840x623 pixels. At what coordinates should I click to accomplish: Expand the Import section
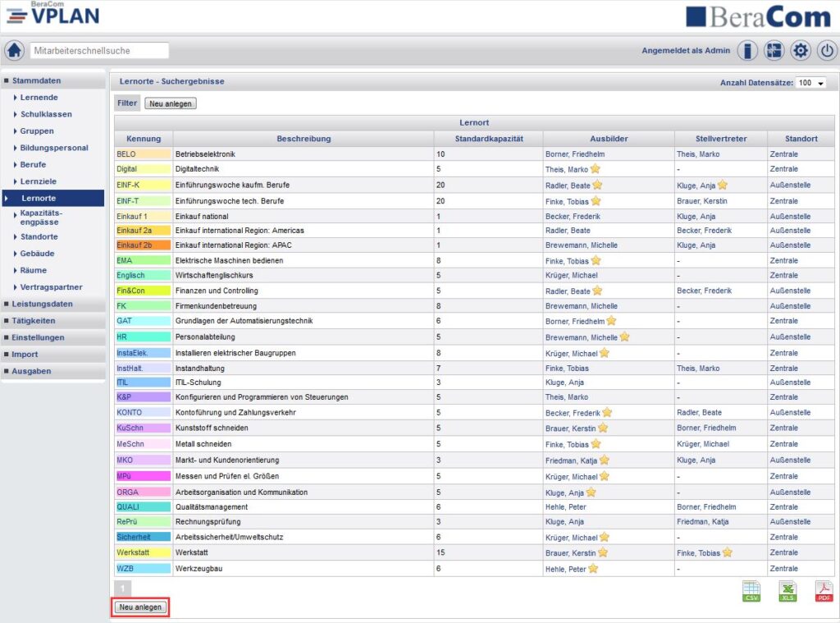tap(53, 355)
